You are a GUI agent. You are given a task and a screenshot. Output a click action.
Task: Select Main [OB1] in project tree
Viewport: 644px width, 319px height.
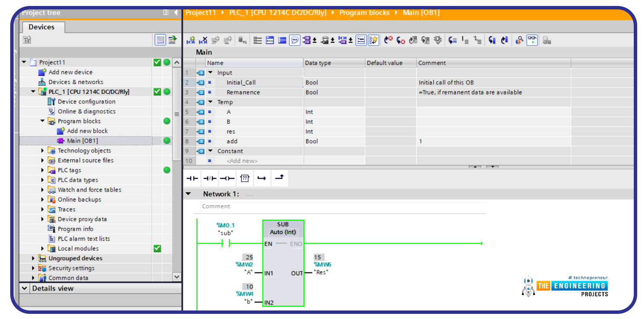click(x=83, y=141)
